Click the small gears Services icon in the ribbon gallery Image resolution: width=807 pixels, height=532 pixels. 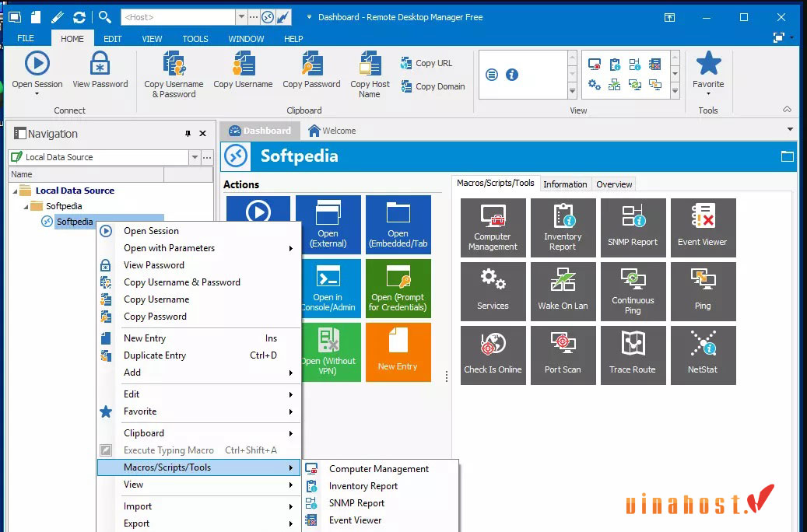pyautogui.click(x=595, y=84)
